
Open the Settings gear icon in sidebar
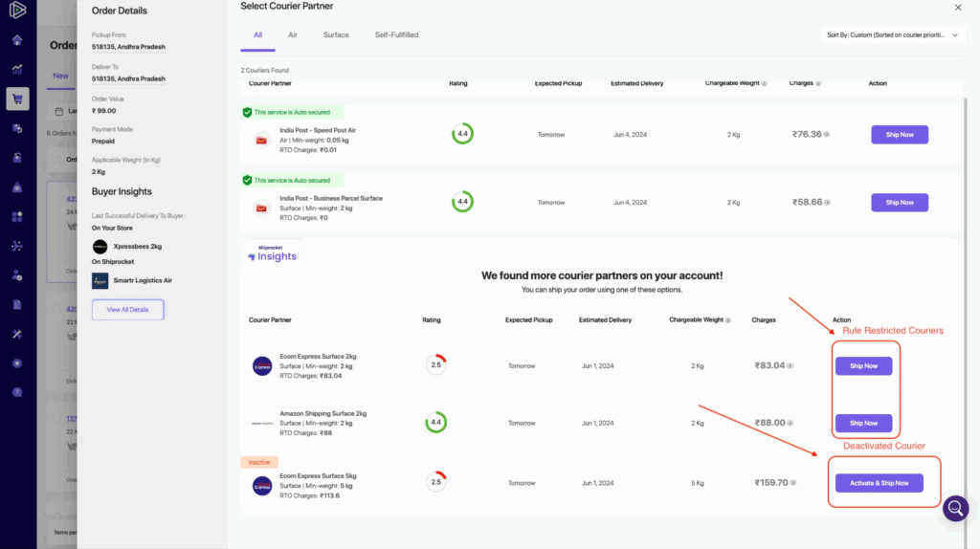[x=17, y=363]
